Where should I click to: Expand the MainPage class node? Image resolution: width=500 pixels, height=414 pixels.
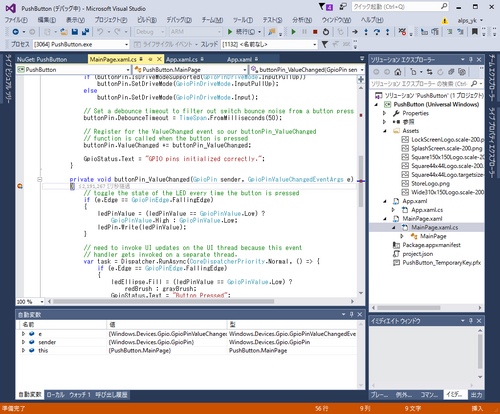[402, 236]
